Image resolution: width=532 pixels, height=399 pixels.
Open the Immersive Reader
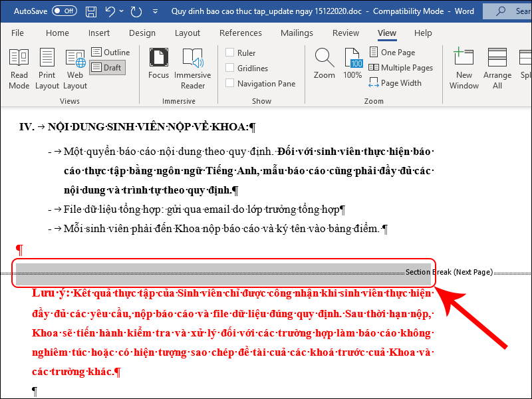point(192,68)
